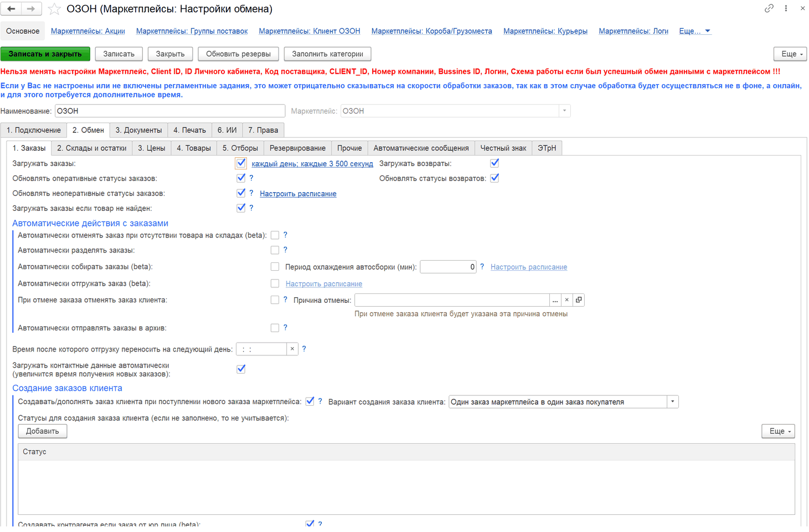Copy link with the chain icon
Viewport: 809px width, 532px height.
769,8
